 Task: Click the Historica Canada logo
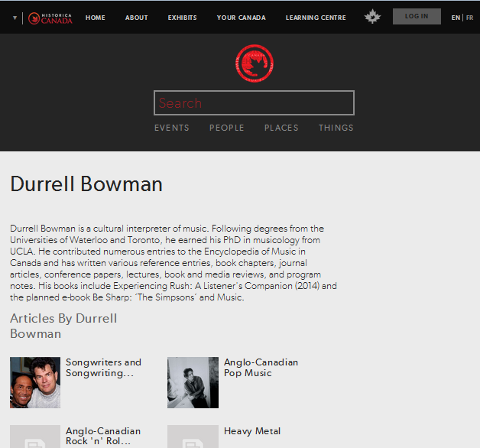50,18
